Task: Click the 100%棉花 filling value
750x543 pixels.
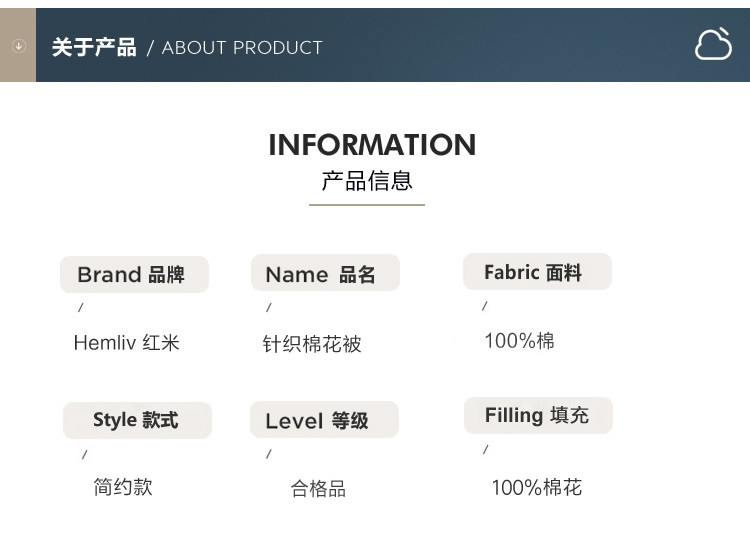Action: click(x=537, y=488)
